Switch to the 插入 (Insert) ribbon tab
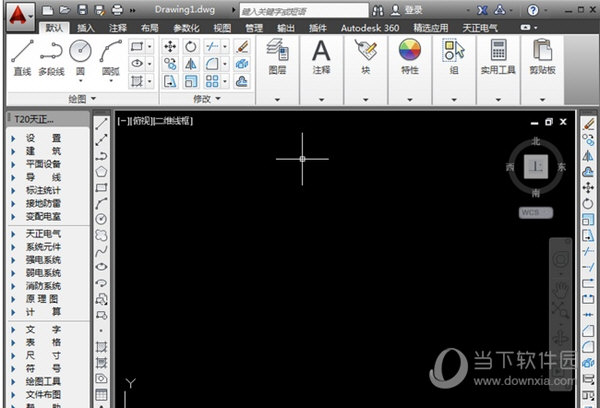The height and width of the screenshot is (408, 600). [x=86, y=28]
